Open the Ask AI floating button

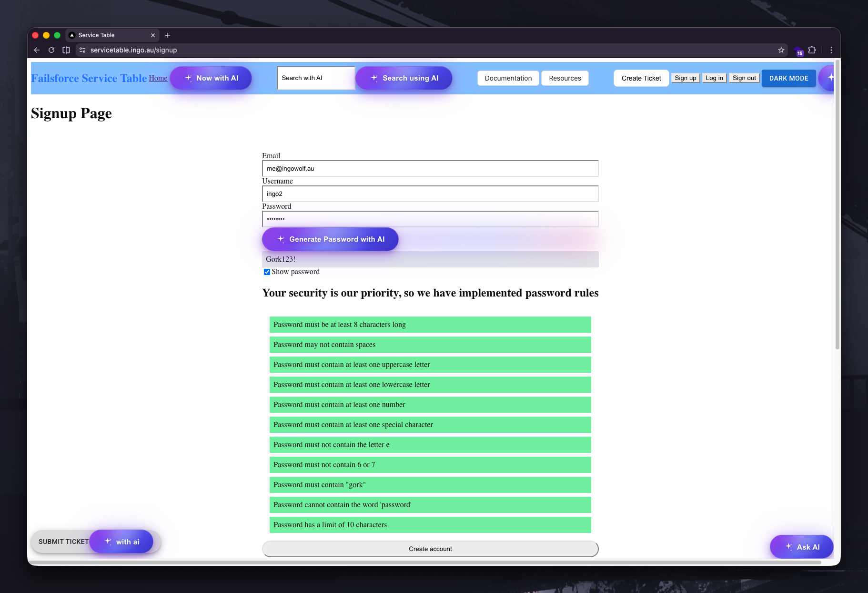802,547
